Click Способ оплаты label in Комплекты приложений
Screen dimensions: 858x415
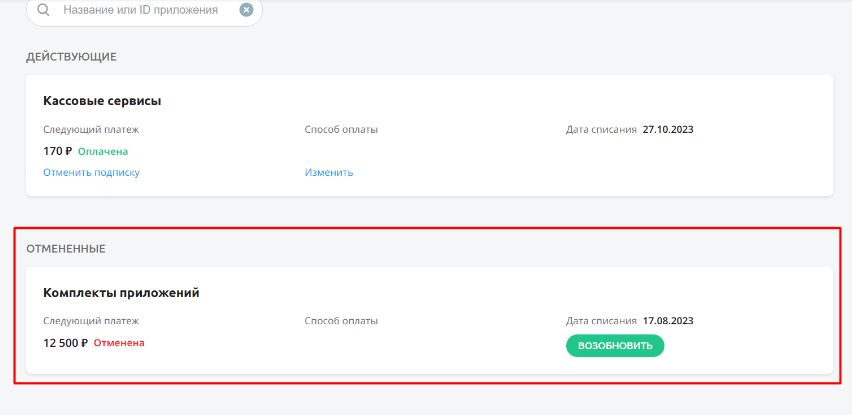pos(341,321)
